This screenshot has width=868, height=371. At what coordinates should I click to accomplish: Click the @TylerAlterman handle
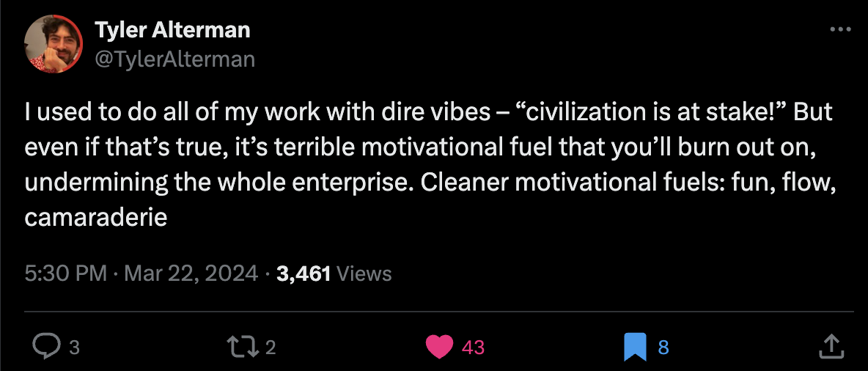point(174,59)
